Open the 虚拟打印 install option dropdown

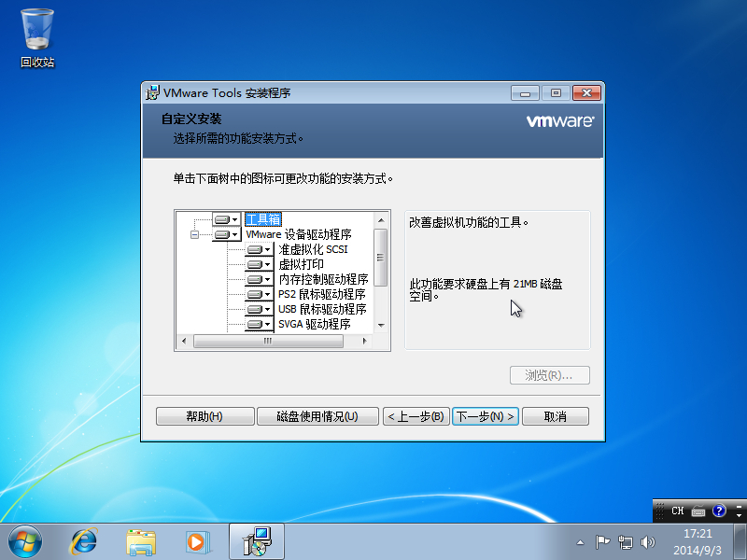click(260, 264)
